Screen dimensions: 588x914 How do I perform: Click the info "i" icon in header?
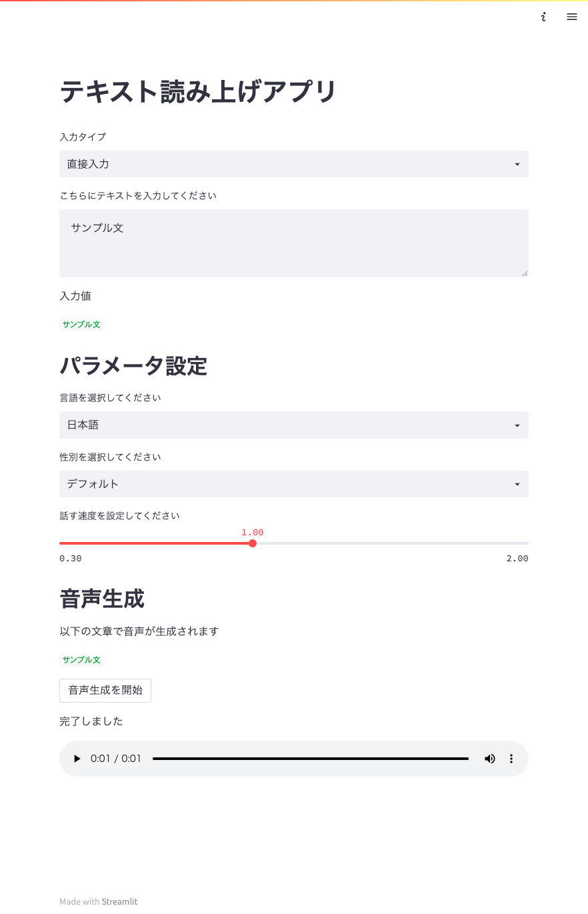543,17
